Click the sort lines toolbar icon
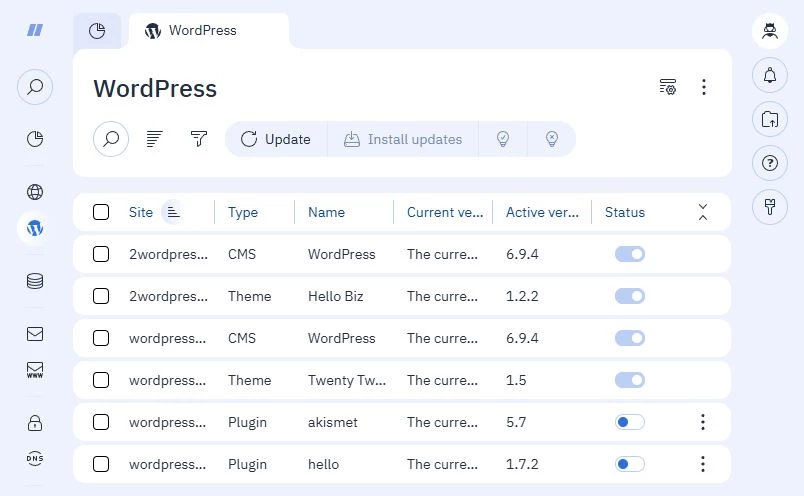The height and width of the screenshot is (496, 804). [154, 139]
